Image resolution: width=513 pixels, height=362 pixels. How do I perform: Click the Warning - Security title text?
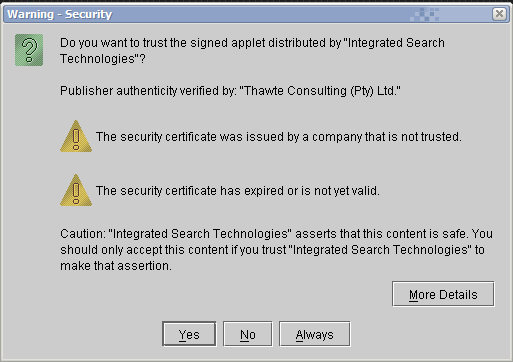(60, 14)
